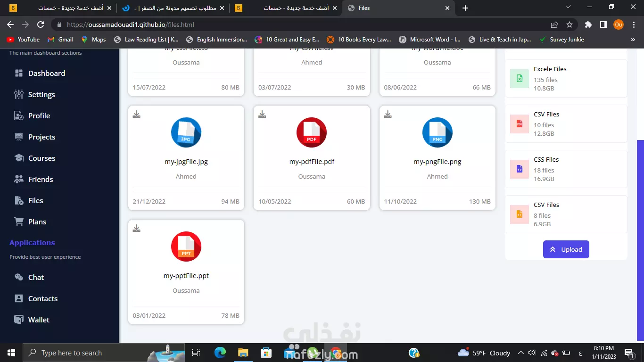Click my-pptFile.ppt file name
Screen dimensions: 644x362
point(186,276)
